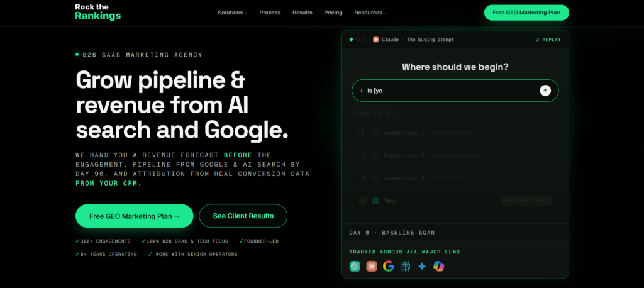Click the Google icon in tracked LLMs
The width and height of the screenshot is (644, 288).
[x=388, y=266]
